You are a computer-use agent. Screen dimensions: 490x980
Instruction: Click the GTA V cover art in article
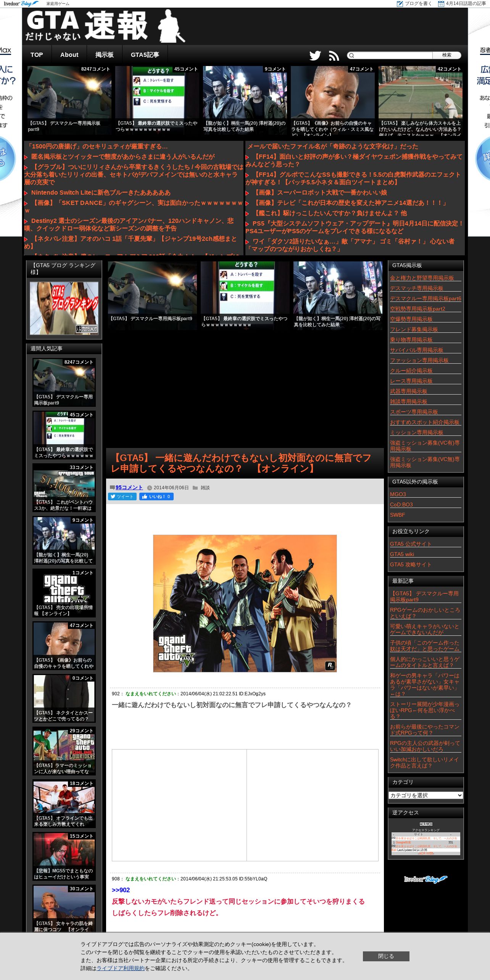pos(245,603)
